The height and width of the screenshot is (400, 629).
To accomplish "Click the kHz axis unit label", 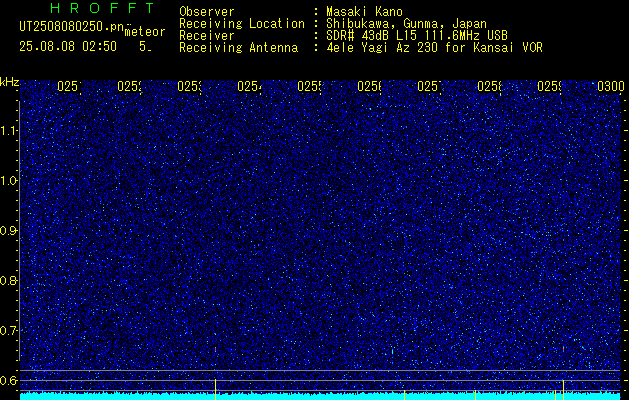I will click(x=10, y=83).
